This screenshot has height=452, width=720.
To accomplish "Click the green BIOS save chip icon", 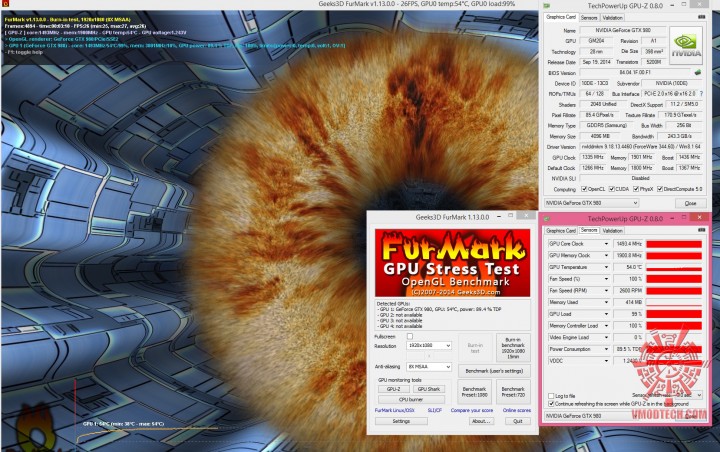I will pyautogui.click(x=698, y=72).
